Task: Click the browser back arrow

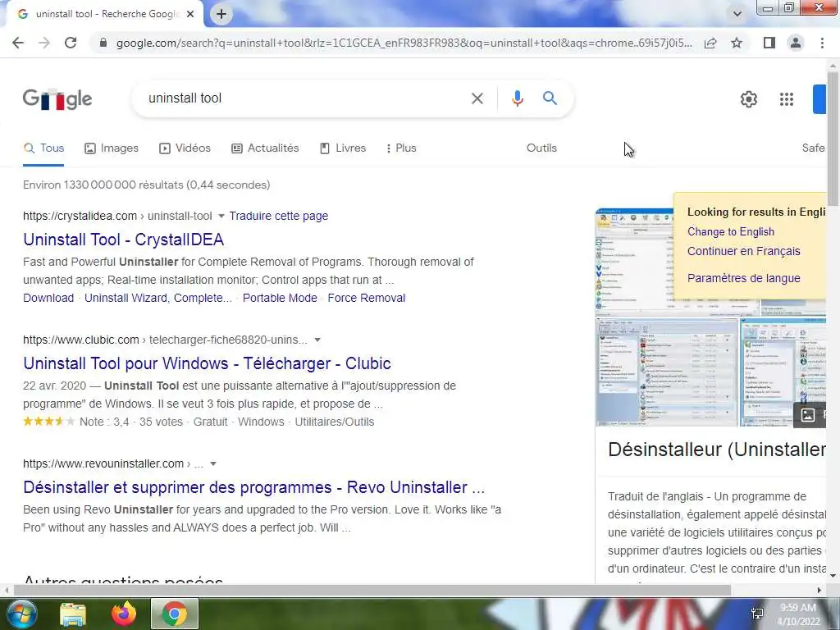Action: (x=18, y=43)
